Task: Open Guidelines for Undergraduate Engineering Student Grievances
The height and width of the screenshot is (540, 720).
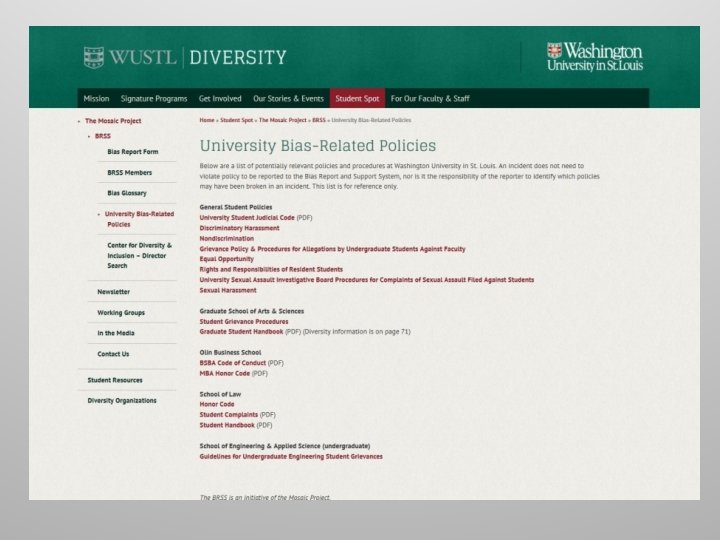Action: pos(291,456)
